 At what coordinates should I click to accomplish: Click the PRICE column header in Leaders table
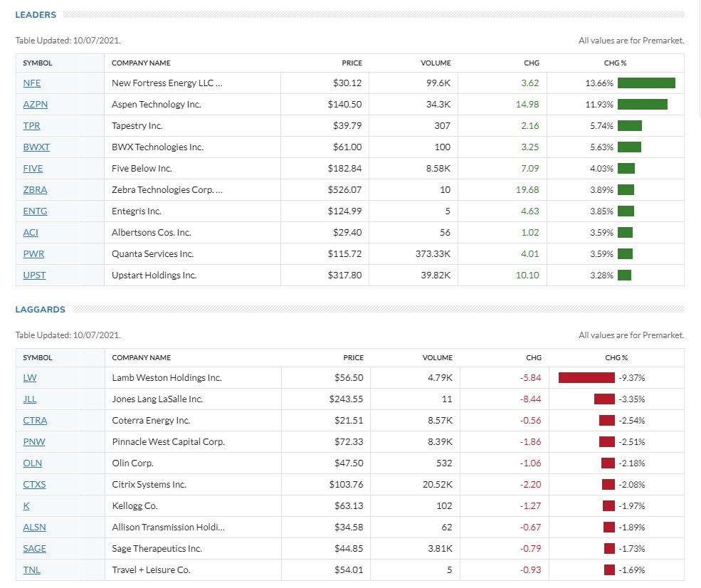(352, 63)
